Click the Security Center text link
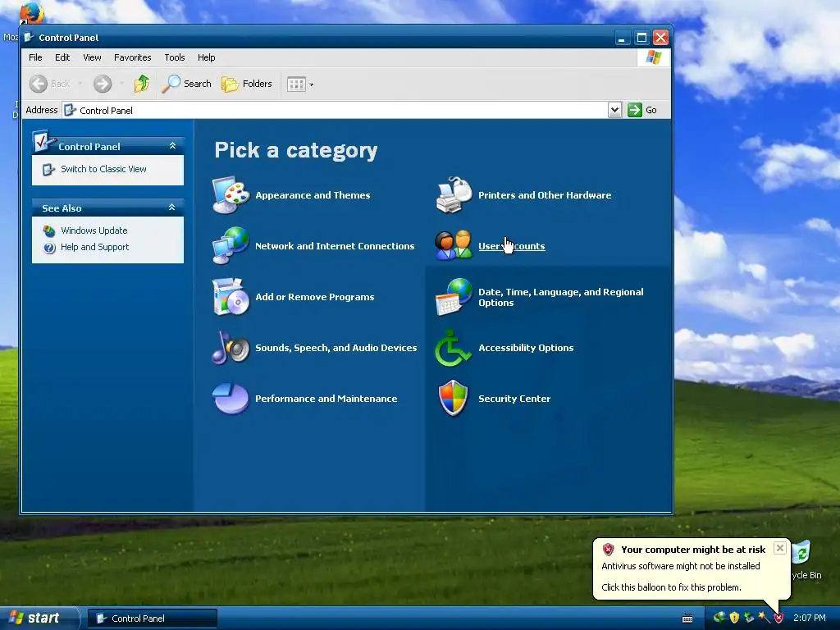 (x=514, y=399)
